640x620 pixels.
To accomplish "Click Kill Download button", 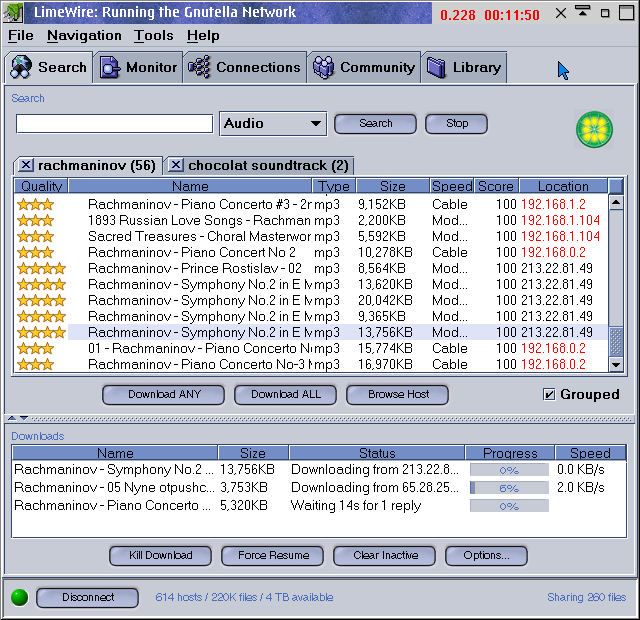I will (160, 556).
